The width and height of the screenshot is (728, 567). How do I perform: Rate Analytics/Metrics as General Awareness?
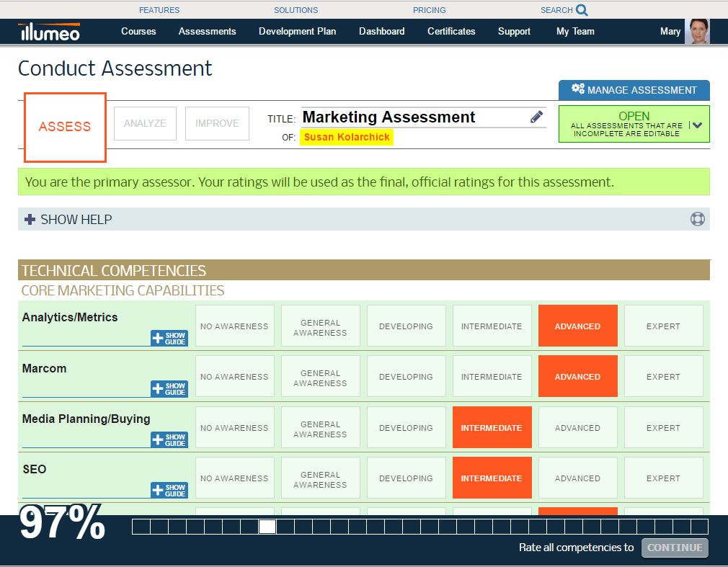(x=320, y=326)
